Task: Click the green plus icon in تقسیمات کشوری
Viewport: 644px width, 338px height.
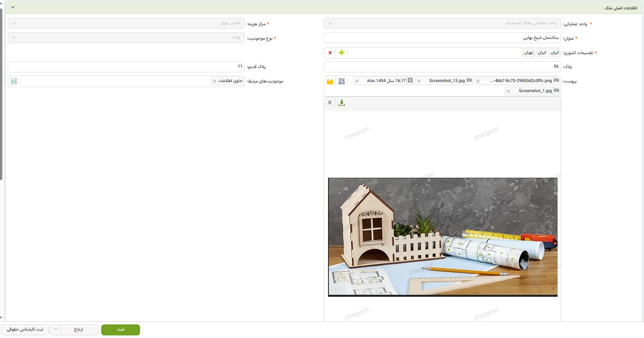Action: tap(342, 53)
